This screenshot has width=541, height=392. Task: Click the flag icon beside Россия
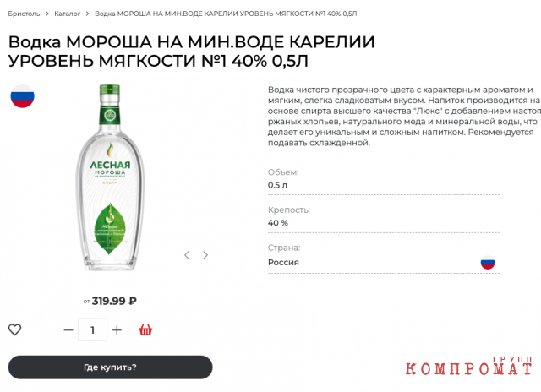[488, 263]
